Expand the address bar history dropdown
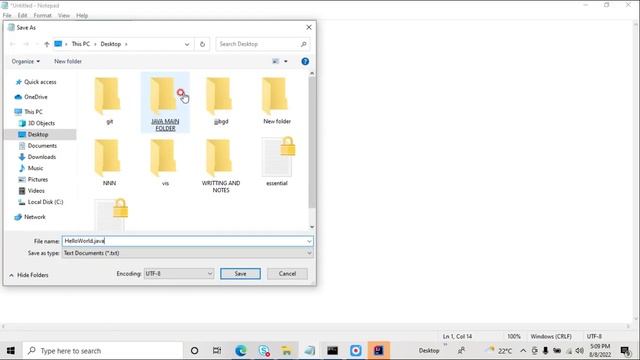 [x=187, y=44]
